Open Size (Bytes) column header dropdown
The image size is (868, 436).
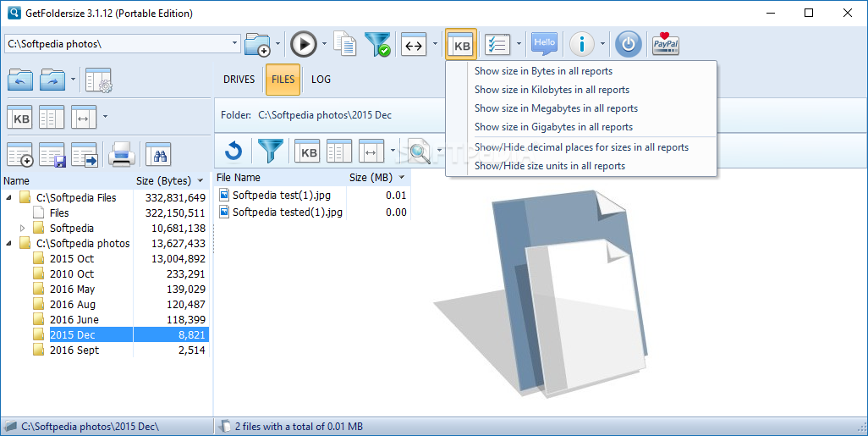pyautogui.click(x=201, y=180)
